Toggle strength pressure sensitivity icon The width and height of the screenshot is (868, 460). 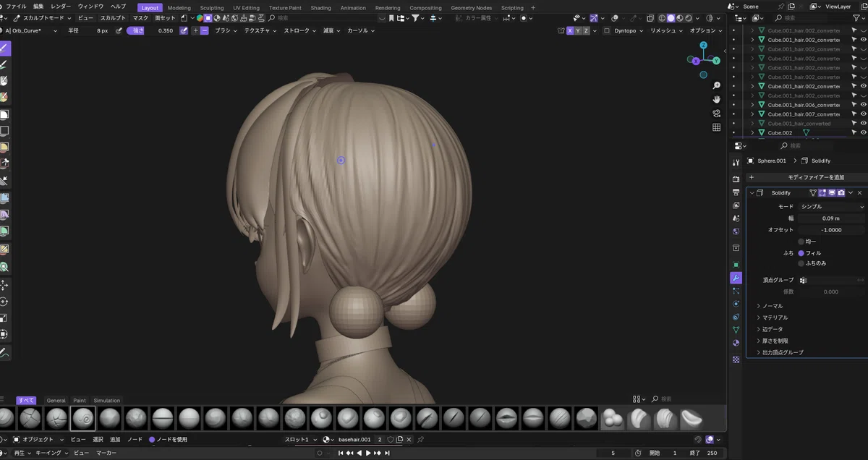pos(184,30)
